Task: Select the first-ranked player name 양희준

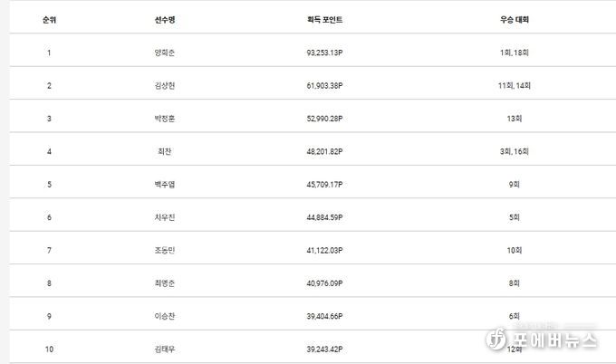Action: tap(165, 53)
